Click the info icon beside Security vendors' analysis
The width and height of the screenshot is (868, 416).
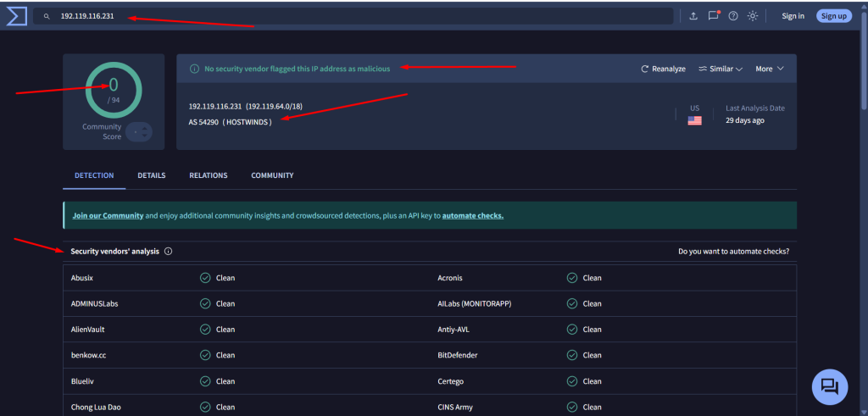click(x=169, y=251)
